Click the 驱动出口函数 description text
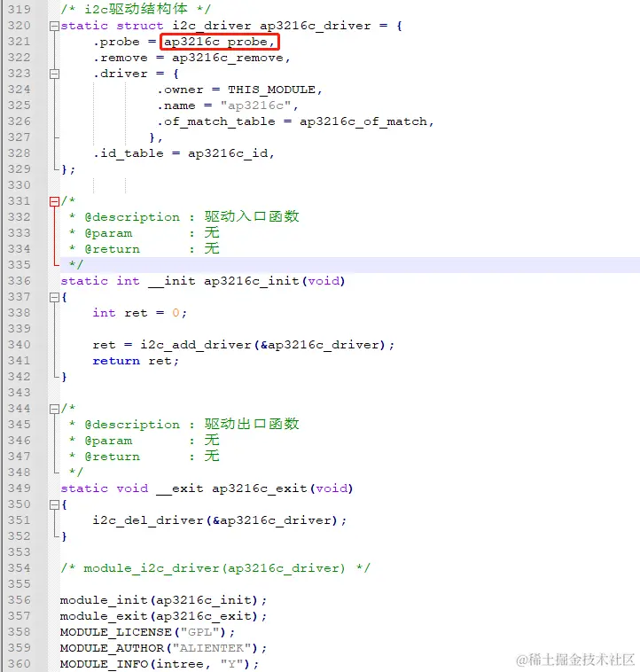Viewport: 640px width, 672px height. coord(252,424)
